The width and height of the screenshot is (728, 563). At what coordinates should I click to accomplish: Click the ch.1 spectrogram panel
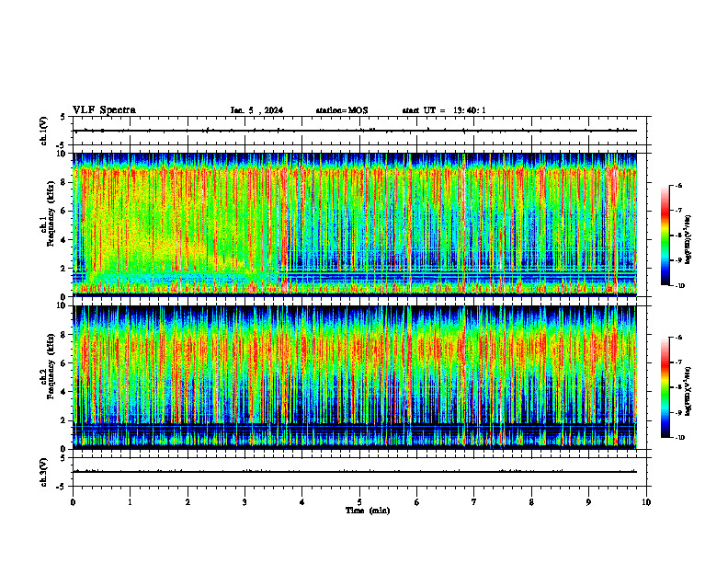pyautogui.click(x=355, y=224)
